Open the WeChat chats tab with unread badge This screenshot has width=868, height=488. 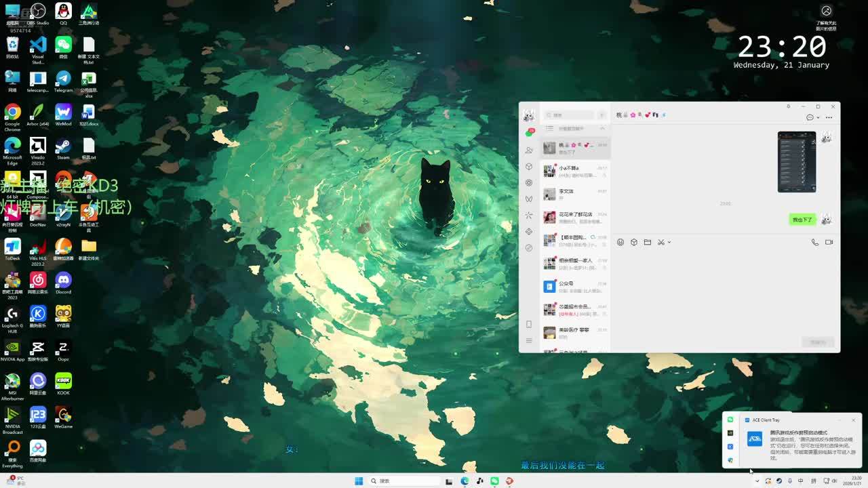[529, 134]
